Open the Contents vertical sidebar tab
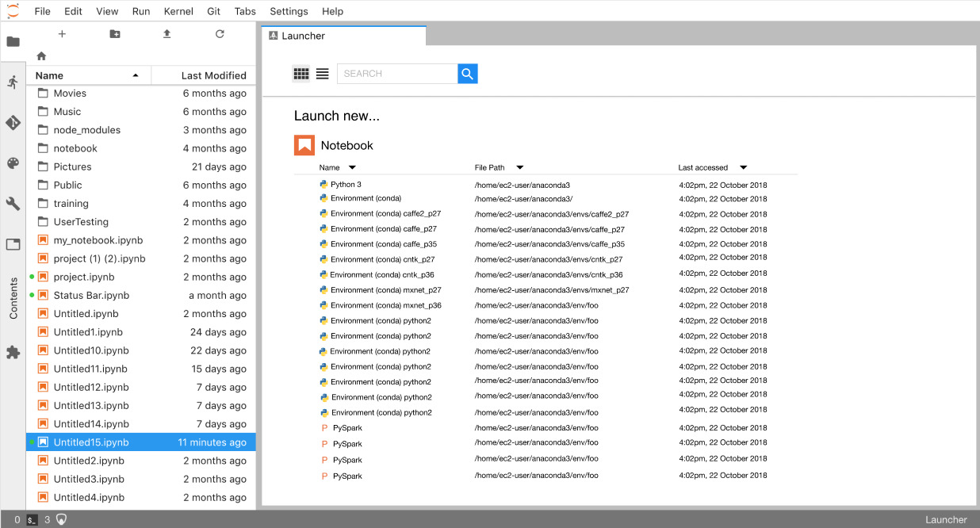The height and width of the screenshot is (528, 980). [x=13, y=298]
